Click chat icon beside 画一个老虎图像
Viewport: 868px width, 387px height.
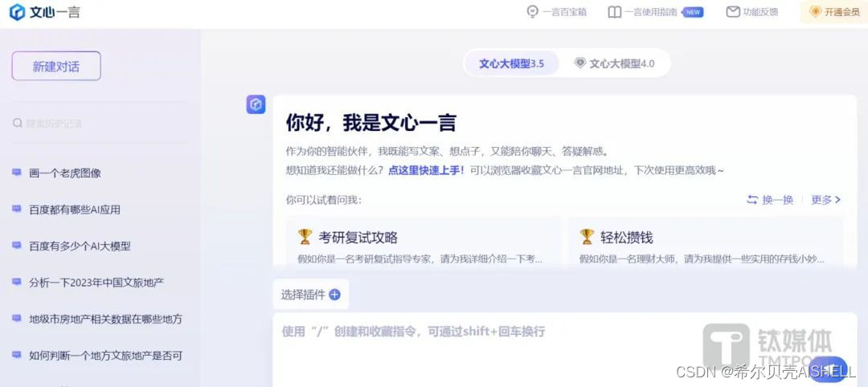tap(17, 173)
